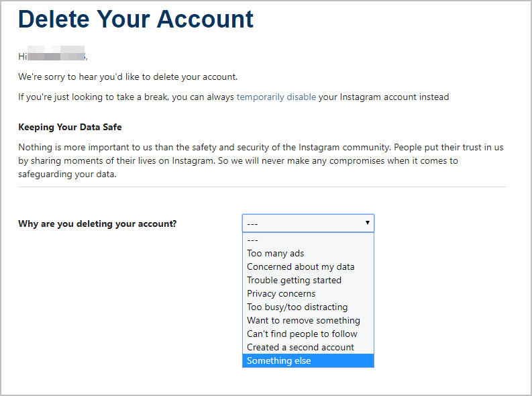The image size is (532, 396).
Task: Click the 'We're sorry to hear' sentence
Action: tap(128, 77)
